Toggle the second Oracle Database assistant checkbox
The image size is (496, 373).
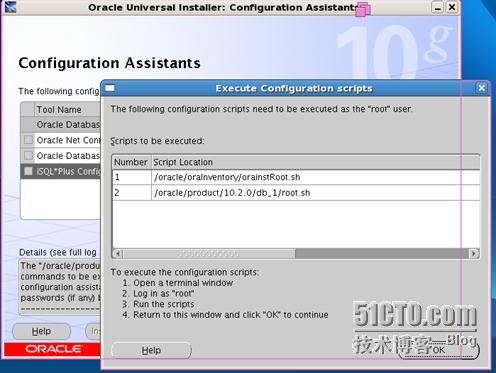tap(28, 155)
